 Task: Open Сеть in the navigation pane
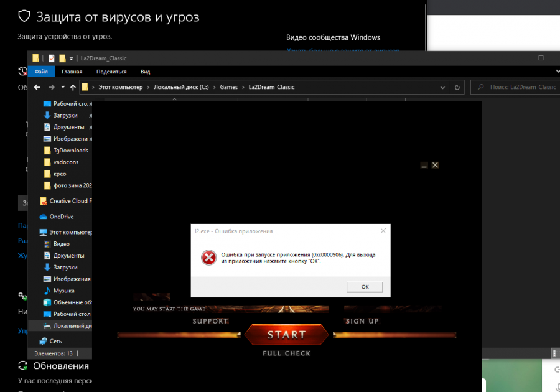(55, 341)
